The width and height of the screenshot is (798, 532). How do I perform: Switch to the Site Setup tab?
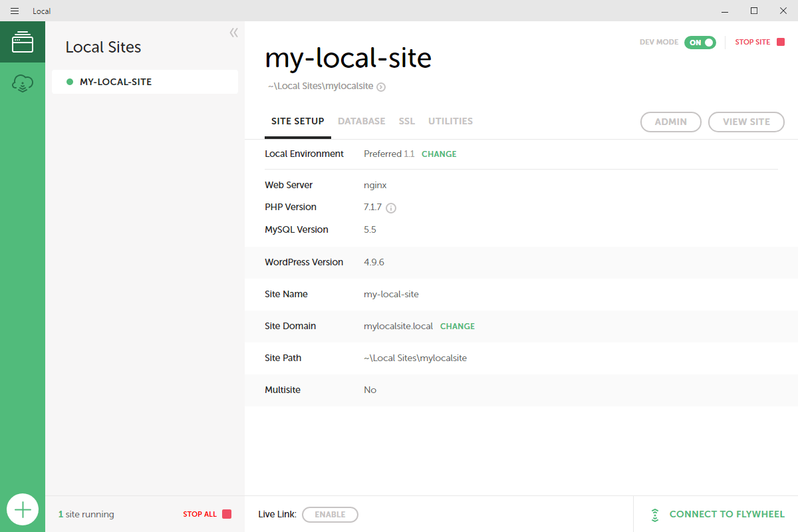coord(298,121)
